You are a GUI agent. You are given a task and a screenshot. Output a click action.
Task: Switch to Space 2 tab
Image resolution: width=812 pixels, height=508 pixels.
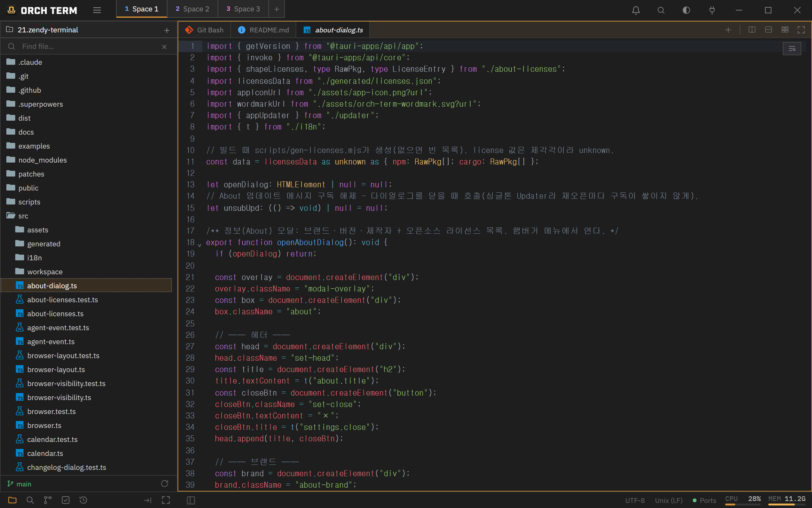click(193, 9)
